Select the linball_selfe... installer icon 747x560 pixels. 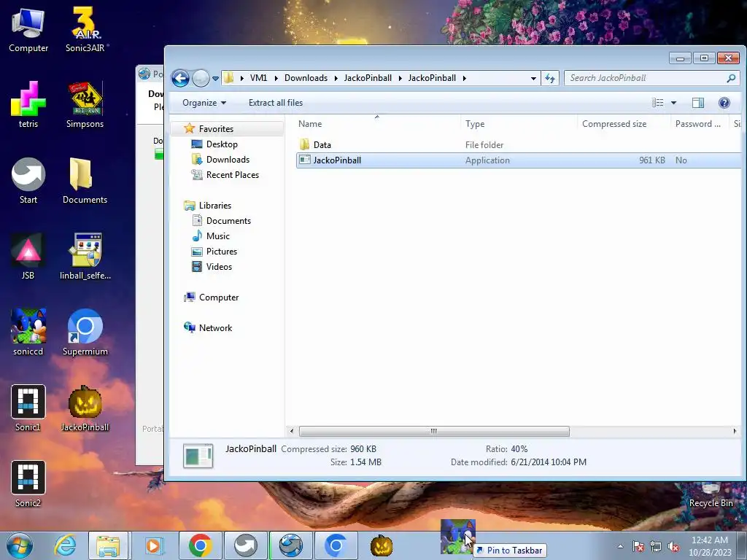[x=85, y=257]
